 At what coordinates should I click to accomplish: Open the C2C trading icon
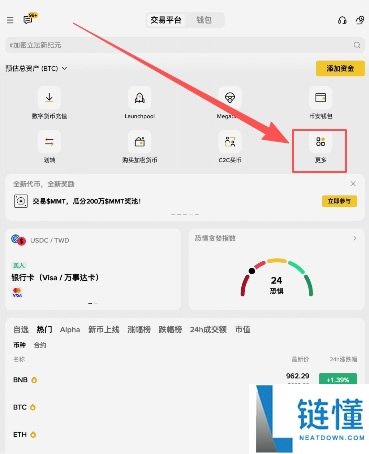pyautogui.click(x=230, y=142)
